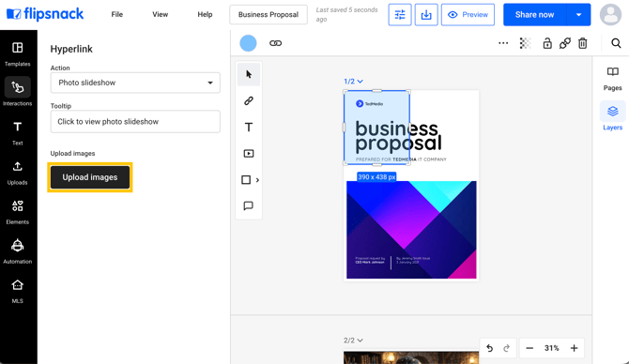
Task: Toggle the lock icon for selected element
Action: (x=547, y=43)
